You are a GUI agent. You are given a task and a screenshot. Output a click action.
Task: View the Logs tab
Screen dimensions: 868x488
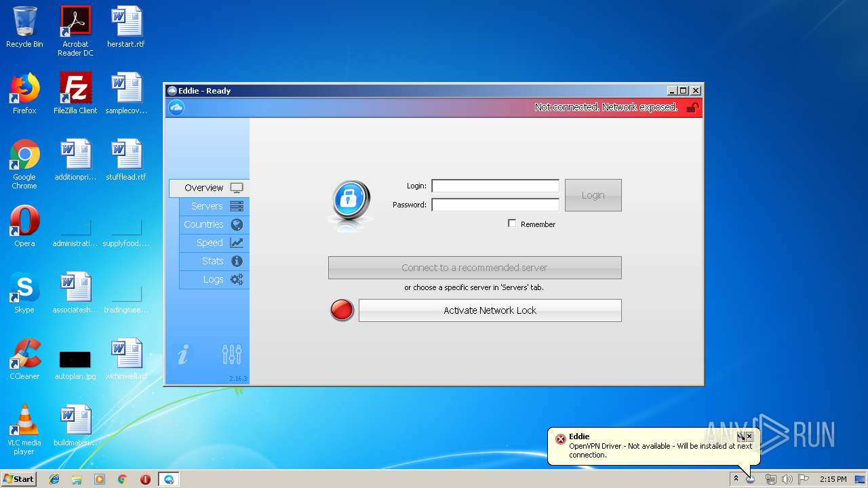tap(214, 279)
